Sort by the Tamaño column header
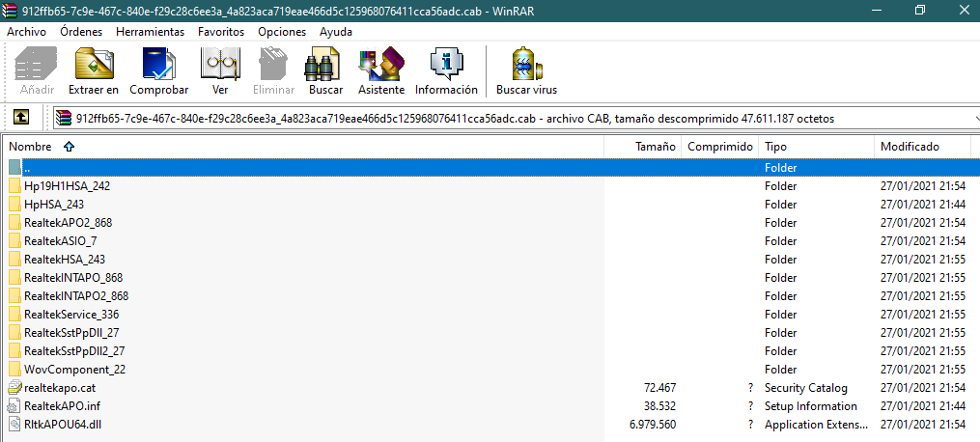 tap(642, 147)
